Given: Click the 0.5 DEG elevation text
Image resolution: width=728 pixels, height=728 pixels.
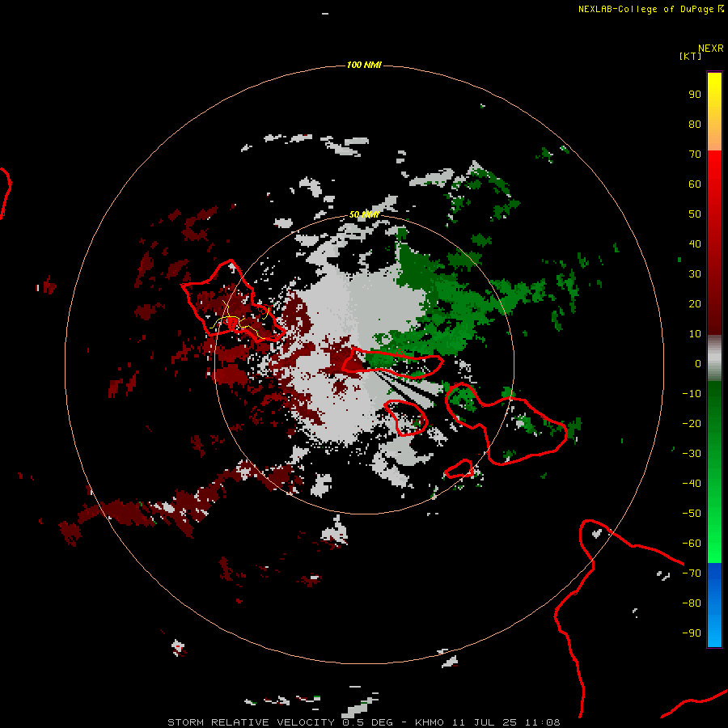Looking at the screenshot, I should (368, 722).
